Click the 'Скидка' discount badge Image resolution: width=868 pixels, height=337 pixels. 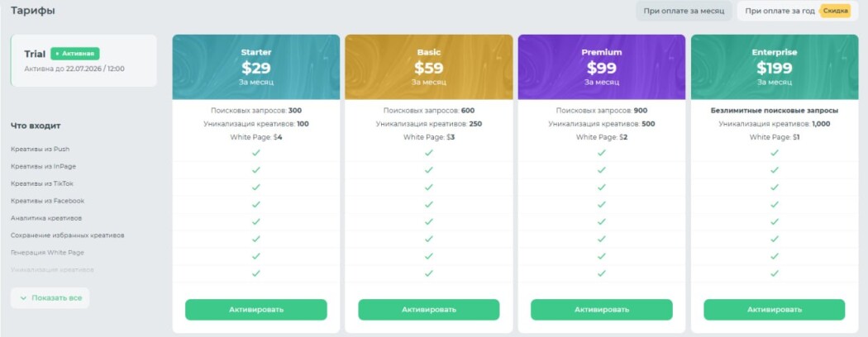(x=835, y=11)
